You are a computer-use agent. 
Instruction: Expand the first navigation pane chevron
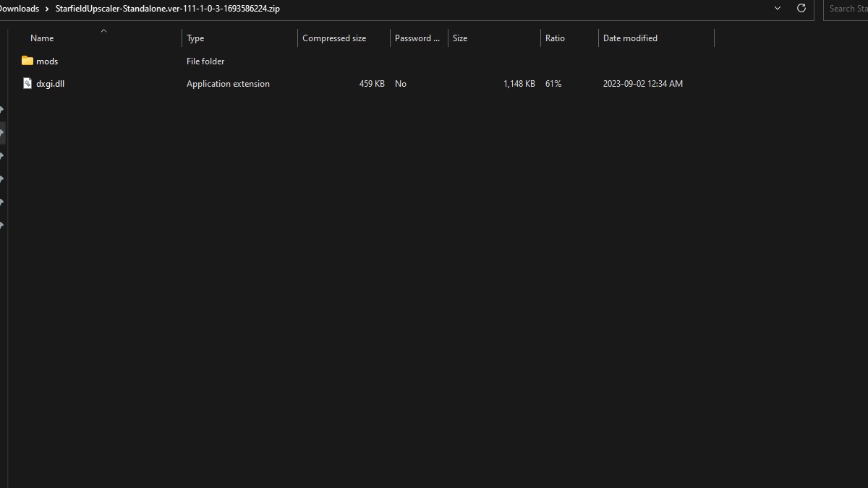2,109
